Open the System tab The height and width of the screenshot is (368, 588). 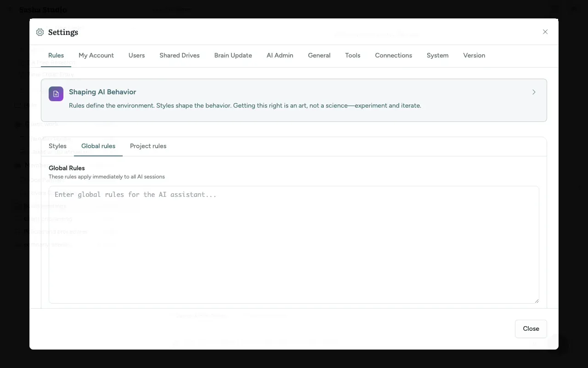(x=438, y=55)
